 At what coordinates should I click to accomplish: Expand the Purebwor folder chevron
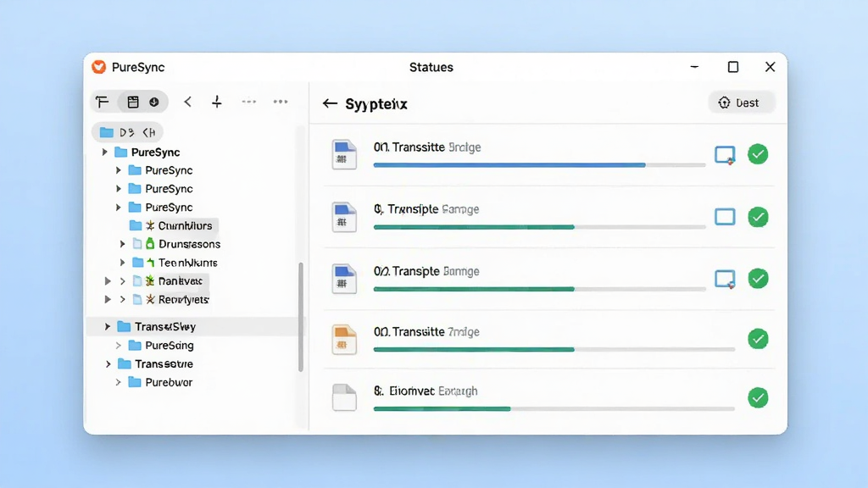(119, 382)
